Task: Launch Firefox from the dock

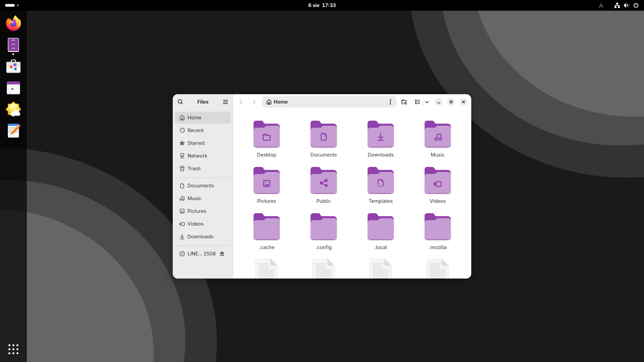Action: (13, 23)
